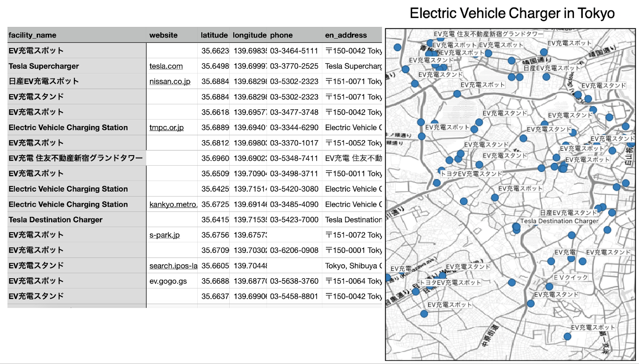
Task: Open the tesla.com website link
Action: point(166,66)
